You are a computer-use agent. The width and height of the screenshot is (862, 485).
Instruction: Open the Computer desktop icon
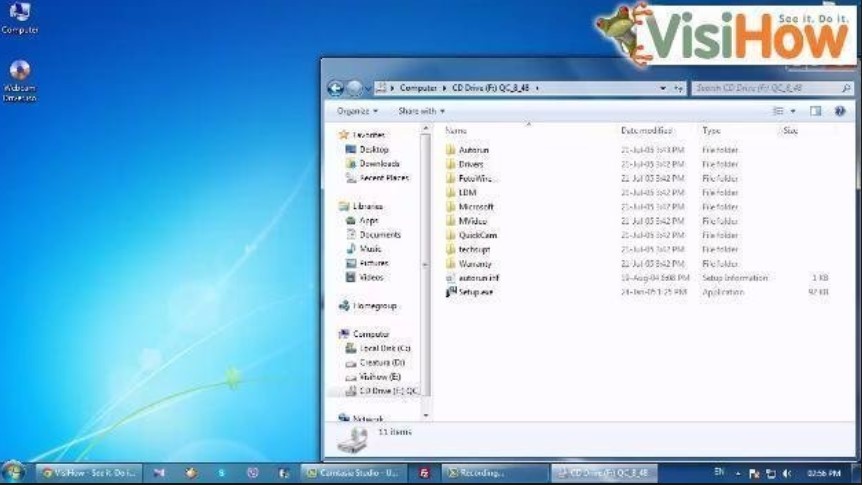pos(20,18)
